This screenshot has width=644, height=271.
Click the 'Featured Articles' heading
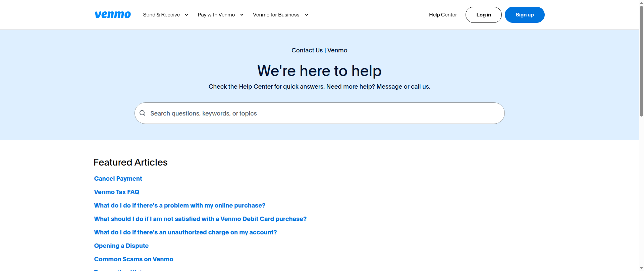130,163
